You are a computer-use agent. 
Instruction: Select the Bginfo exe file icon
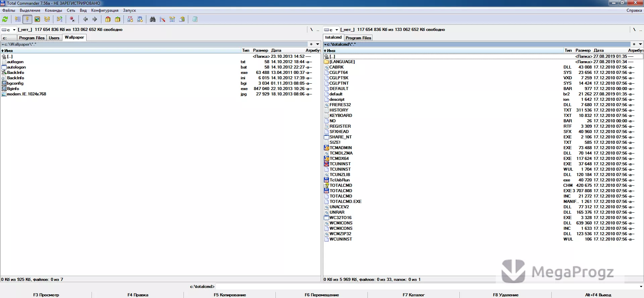coord(4,89)
